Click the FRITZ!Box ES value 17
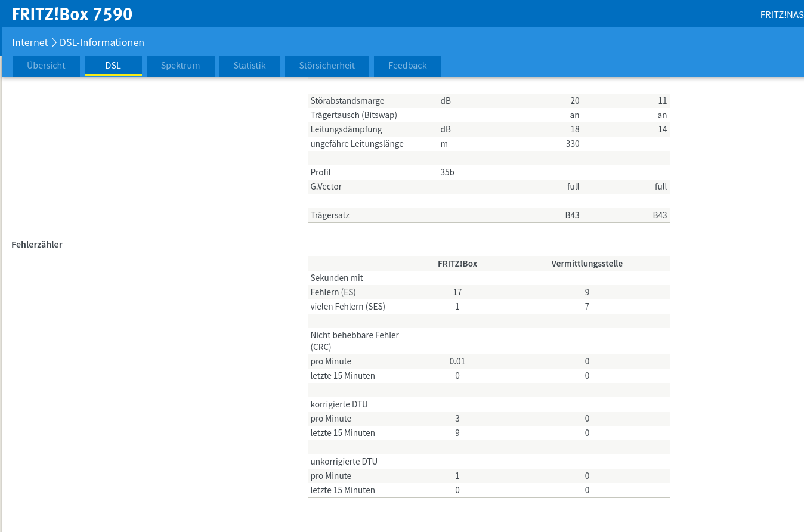This screenshot has width=804, height=532. click(x=457, y=292)
